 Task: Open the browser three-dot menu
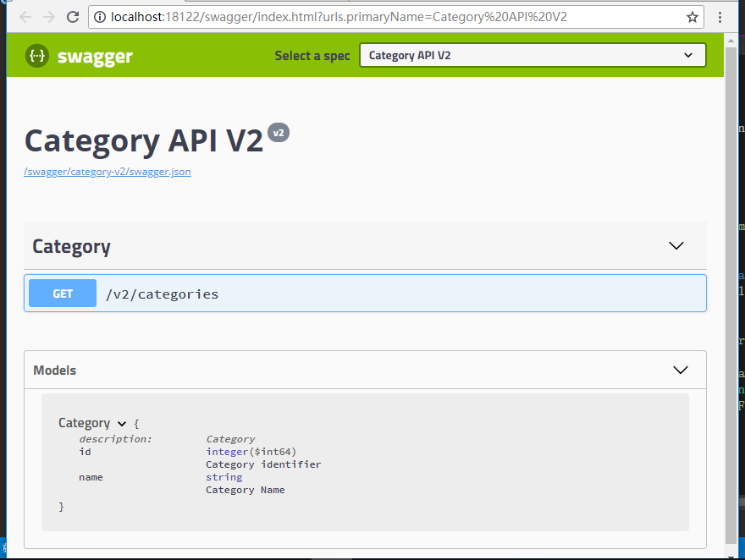point(720,17)
